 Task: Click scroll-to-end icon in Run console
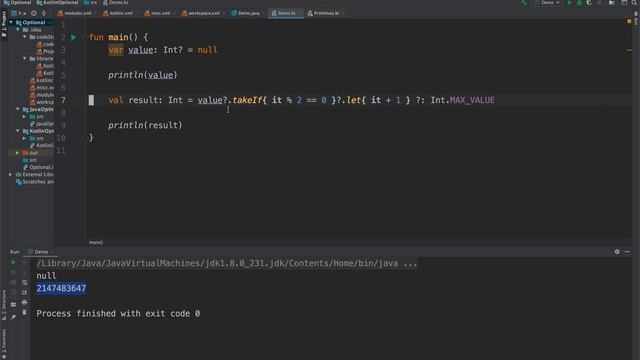coord(24,293)
